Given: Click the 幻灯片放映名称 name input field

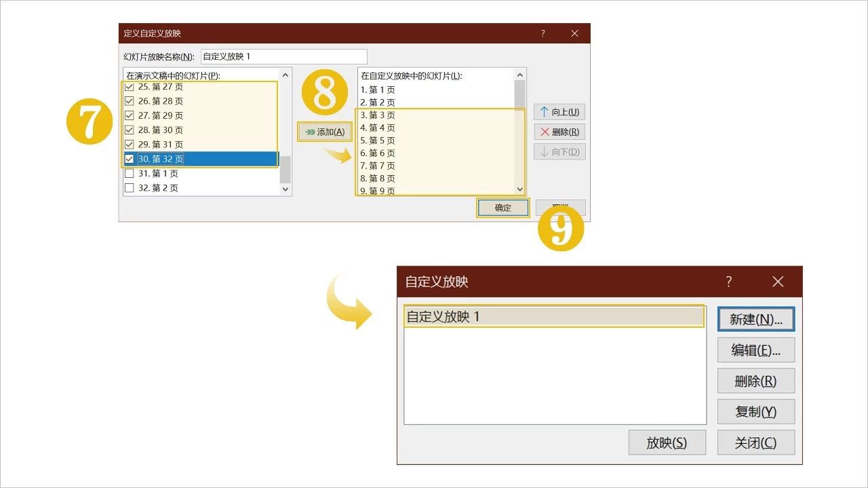Looking at the screenshot, I should tap(283, 56).
